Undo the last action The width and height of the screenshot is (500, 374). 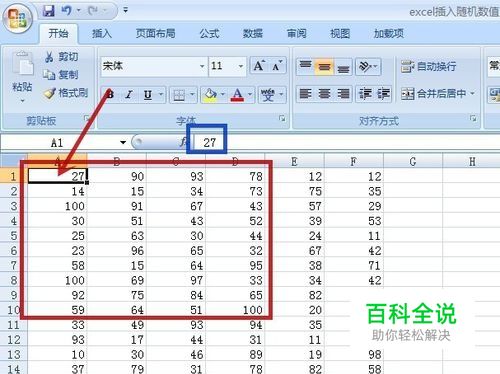[x=66, y=11]
